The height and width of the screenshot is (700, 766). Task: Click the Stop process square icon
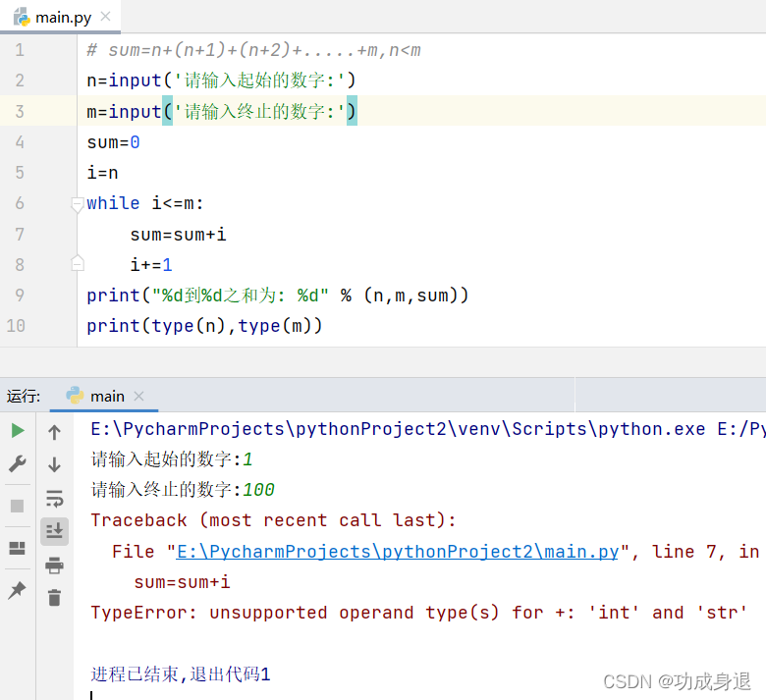(x=17, y=506)
